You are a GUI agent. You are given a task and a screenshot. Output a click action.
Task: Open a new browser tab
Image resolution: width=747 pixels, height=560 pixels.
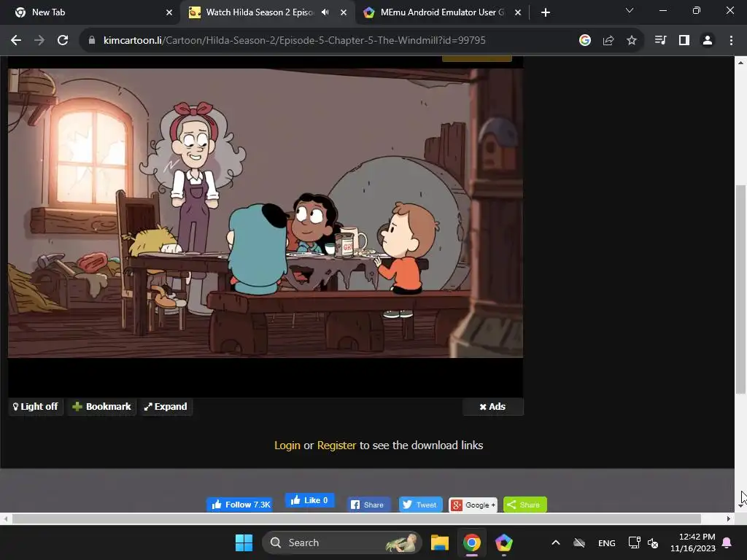(x=546, y=12)
